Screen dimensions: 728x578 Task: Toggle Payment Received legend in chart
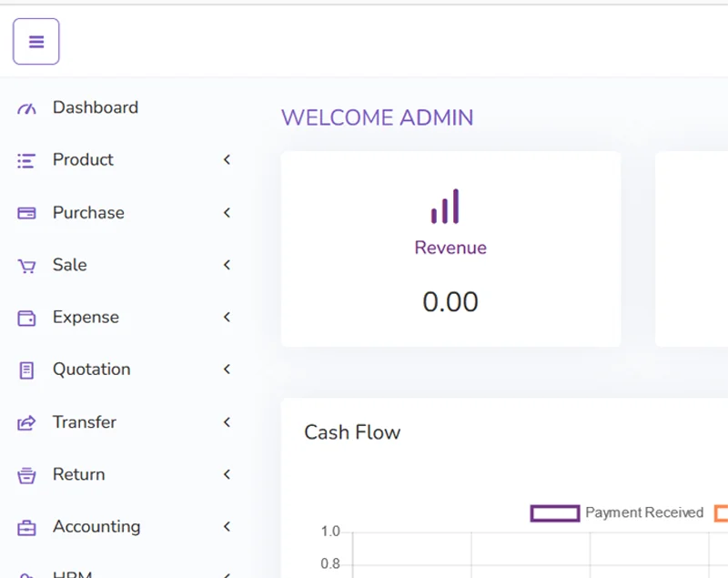point(617,513)
